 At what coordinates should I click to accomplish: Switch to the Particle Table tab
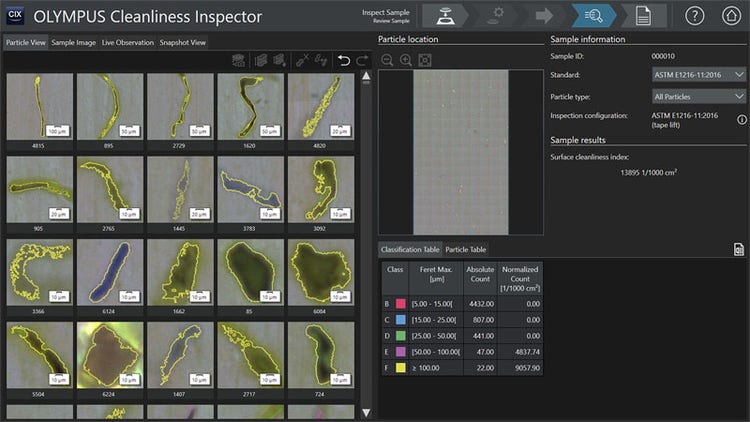465,249
